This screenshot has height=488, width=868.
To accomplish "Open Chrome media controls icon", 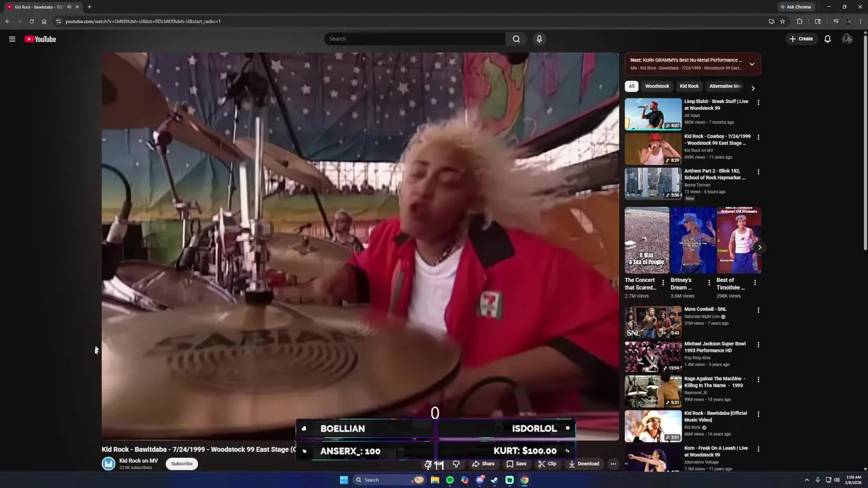I will tap(835, 21).
